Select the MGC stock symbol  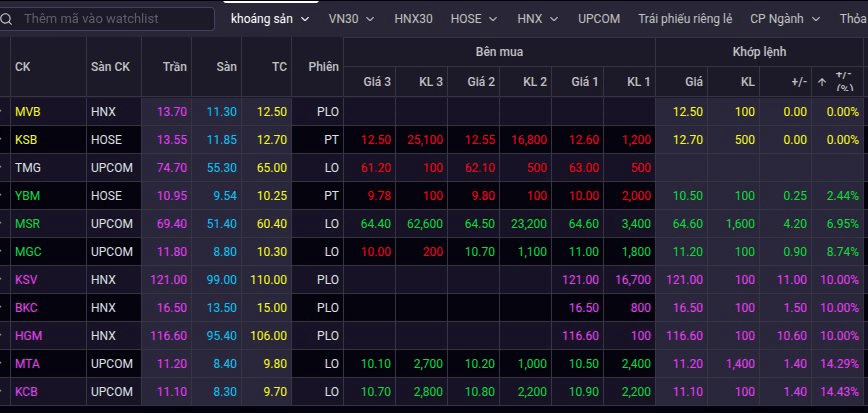coord(28,252)
